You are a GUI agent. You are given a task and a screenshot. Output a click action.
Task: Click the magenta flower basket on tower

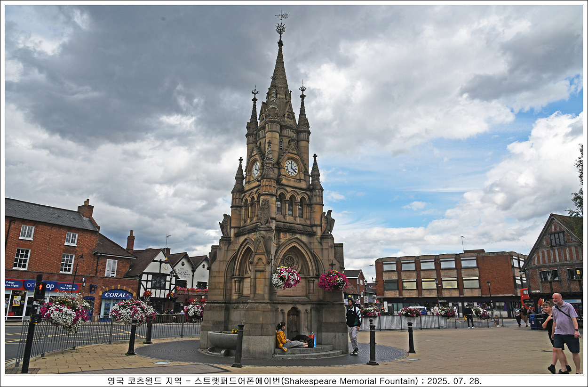pos(333,280)
